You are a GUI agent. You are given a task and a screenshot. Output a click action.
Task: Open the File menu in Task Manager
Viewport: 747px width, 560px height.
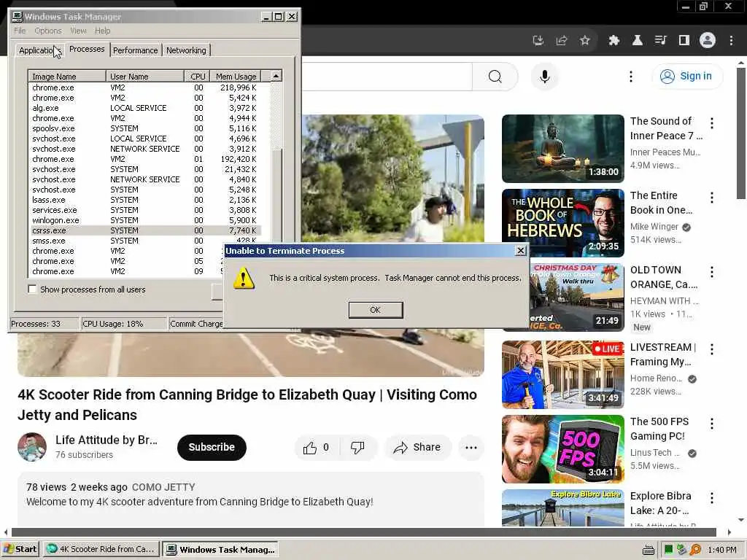click(20, 31)
